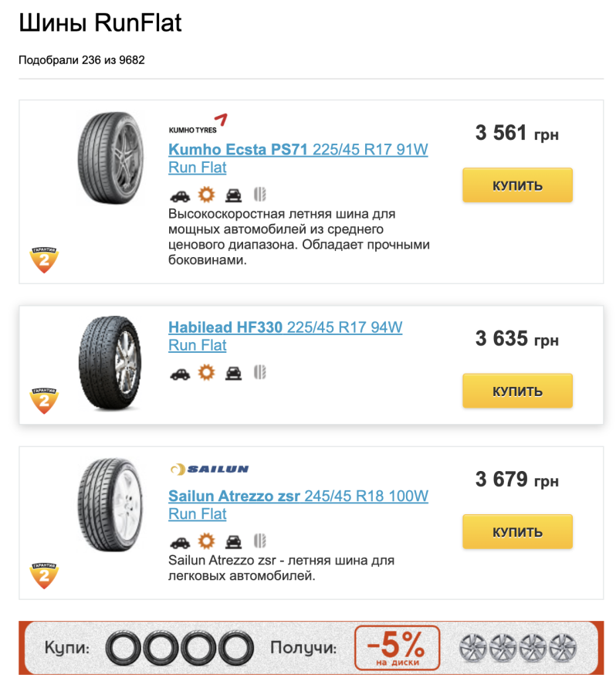The width and height of the screenshot is (616, 695).
Task: Open Kumho Ecsta PS71 225/45 R17 link
Action: (x=298, y=158)
